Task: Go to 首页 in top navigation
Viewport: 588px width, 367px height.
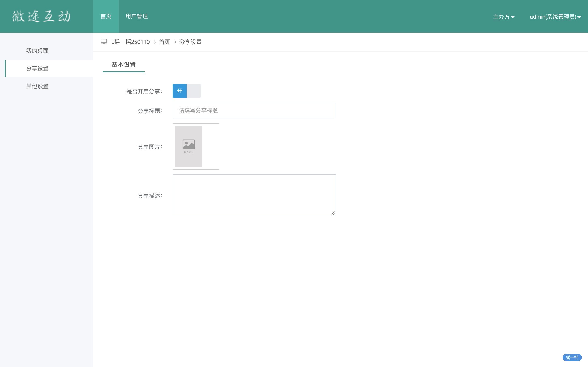Action: point(106,16)
